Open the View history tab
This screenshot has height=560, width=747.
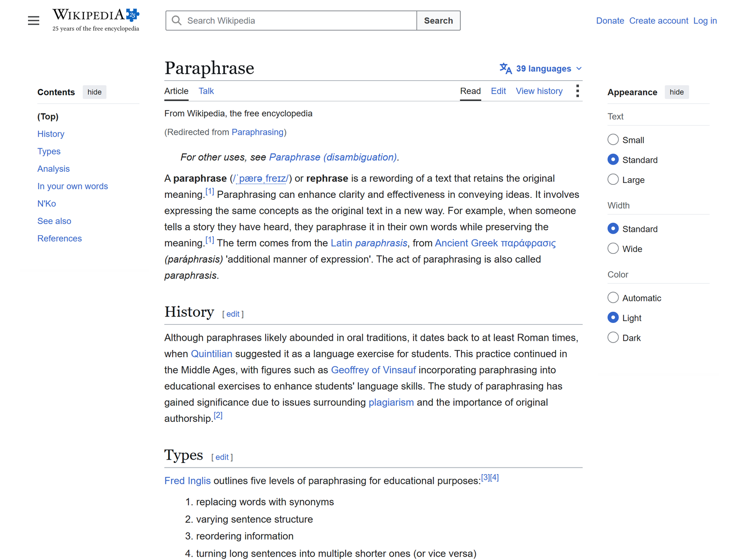point(539,91)
